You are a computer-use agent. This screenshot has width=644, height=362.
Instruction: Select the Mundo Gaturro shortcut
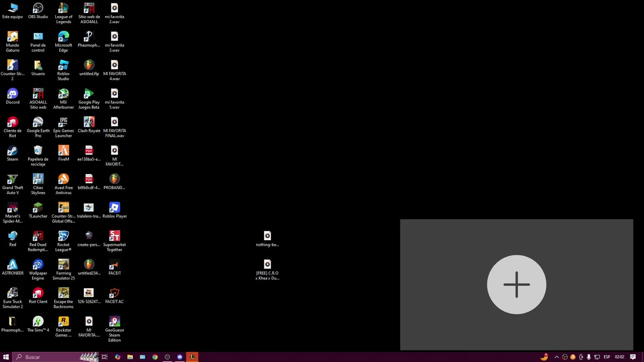13,42
